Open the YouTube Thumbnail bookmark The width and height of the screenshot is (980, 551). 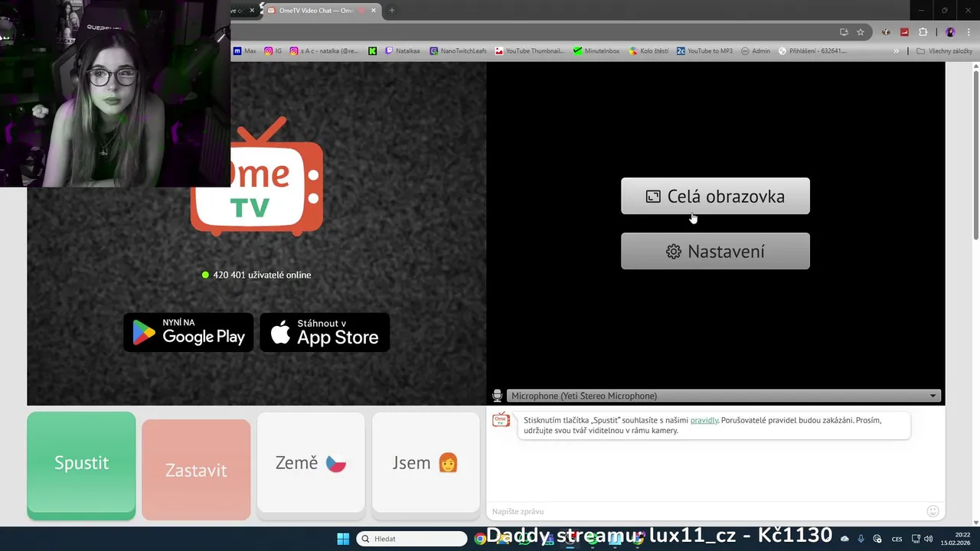coord(530,51)
